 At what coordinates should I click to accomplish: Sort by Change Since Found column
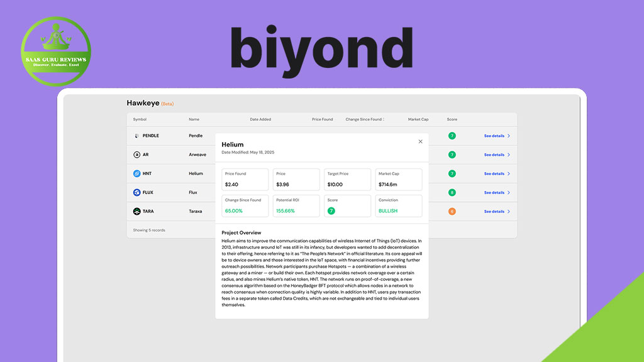pyautogui.click(x=365, y=119)
